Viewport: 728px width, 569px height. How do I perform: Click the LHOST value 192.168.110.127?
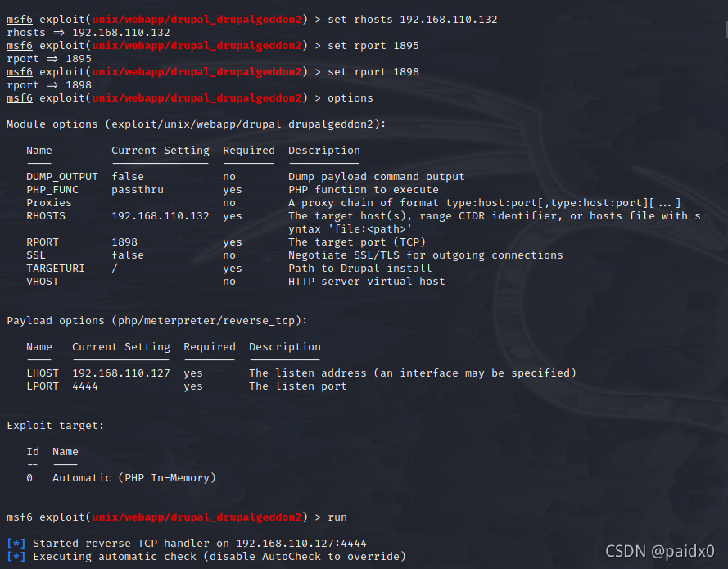[x=121, y=373]
